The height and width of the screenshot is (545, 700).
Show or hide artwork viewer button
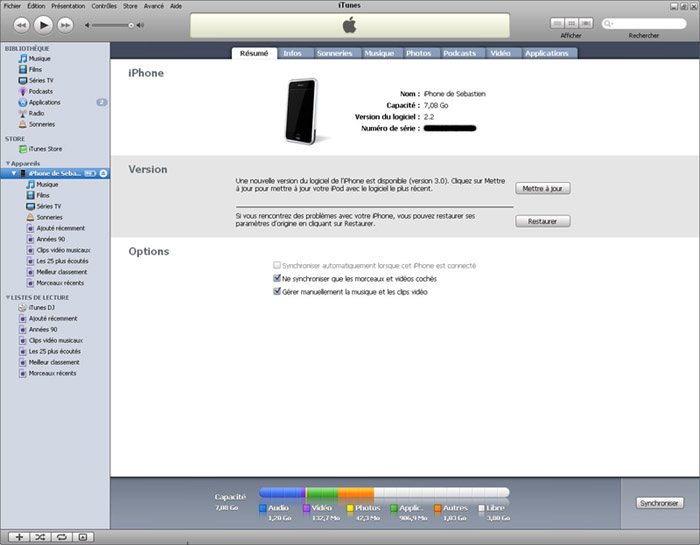tap(83, 537)
